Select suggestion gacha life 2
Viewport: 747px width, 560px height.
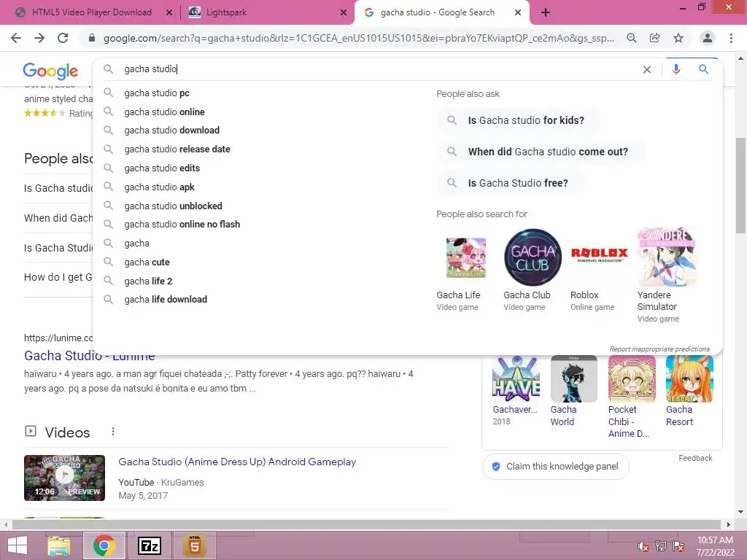point(148,281)
